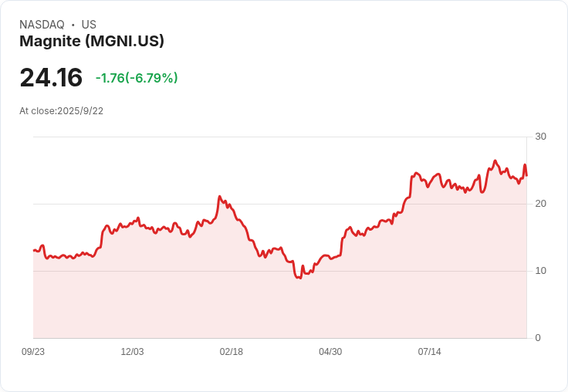Click the Magnite (MGNI.US) stock title
This screenshot has width=568, height=392.
pyautogui.click(x=92, y=41)
